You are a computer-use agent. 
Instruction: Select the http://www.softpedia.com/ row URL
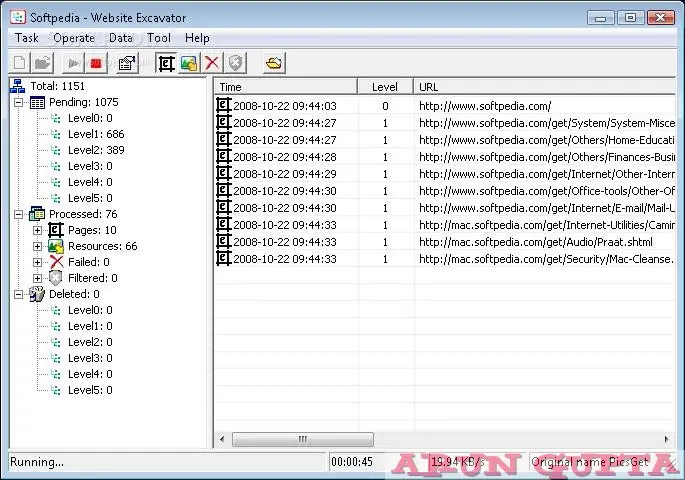[x=485, y=106]
